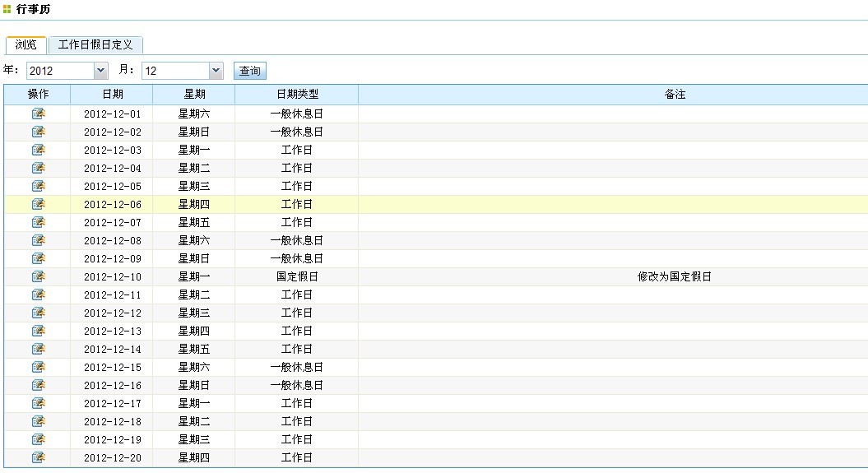Switch to the 浏览 tab

coord(26,44)
